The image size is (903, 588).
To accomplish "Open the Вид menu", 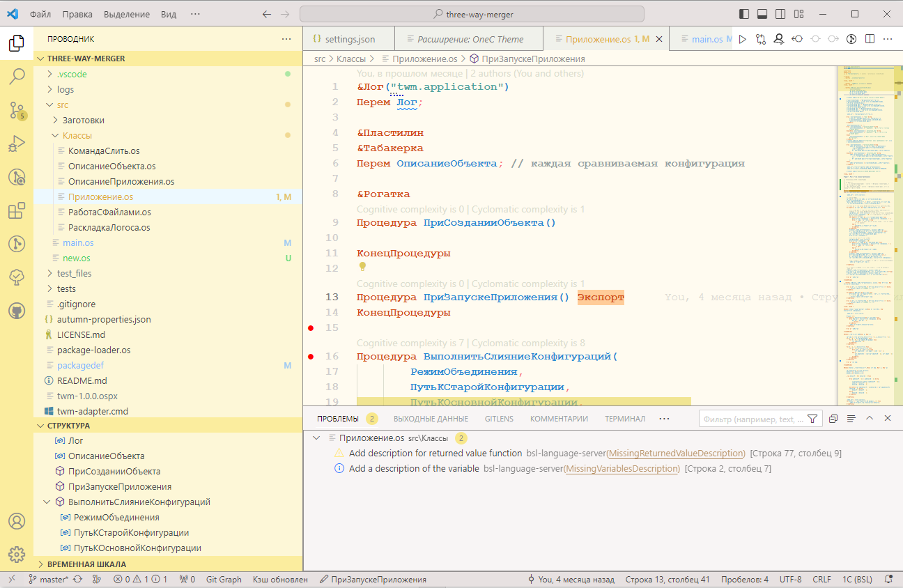I will [168, 14].
